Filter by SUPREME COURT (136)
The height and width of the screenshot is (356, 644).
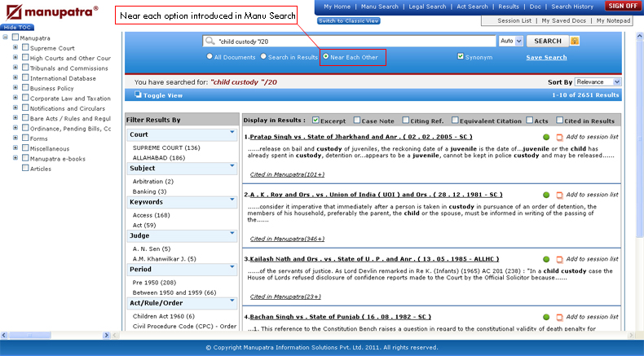pyautogui.click(x=166, y=147)
